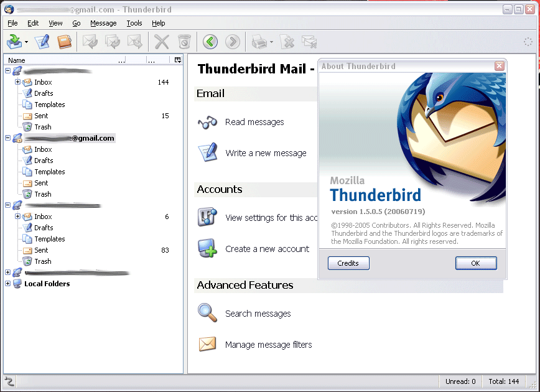
Task: Click the Forward toolbar icon
Action: [134, 42]
